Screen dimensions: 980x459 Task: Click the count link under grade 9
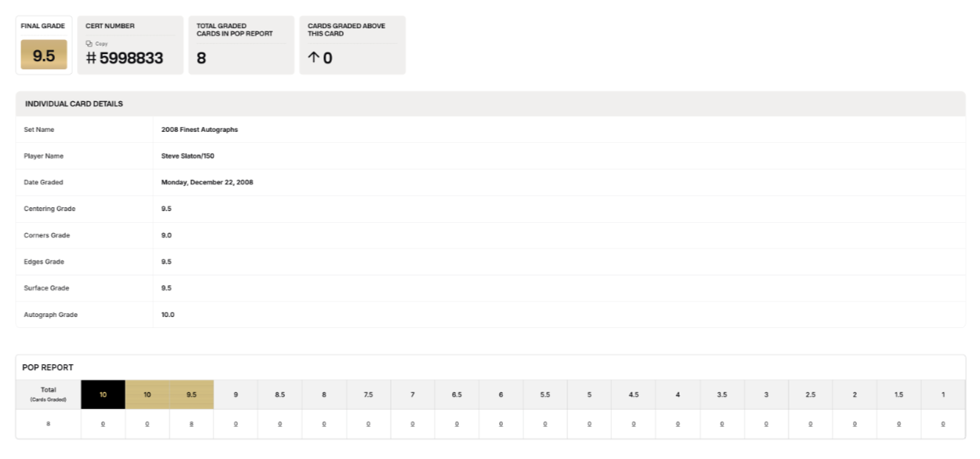click(235, 424)
